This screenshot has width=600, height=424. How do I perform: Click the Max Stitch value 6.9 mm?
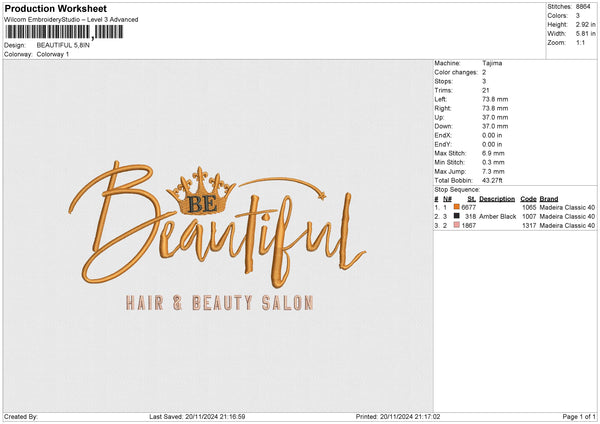tap(493, 153)
